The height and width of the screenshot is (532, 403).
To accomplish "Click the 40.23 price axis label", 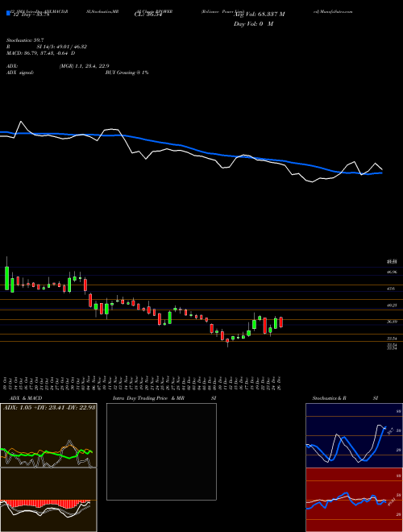I will pyautogui.click(x=392, y=305).
